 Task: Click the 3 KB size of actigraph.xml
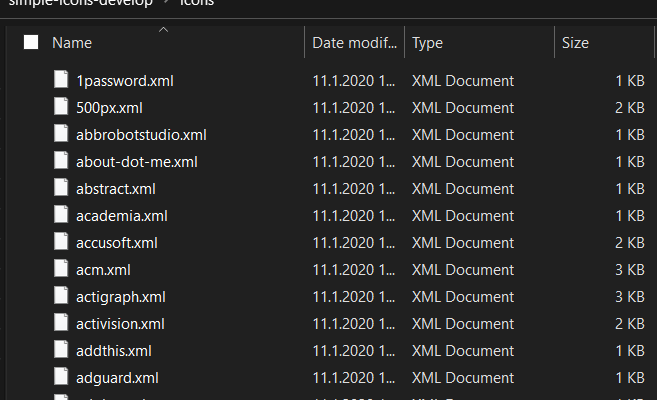(630, 297)
